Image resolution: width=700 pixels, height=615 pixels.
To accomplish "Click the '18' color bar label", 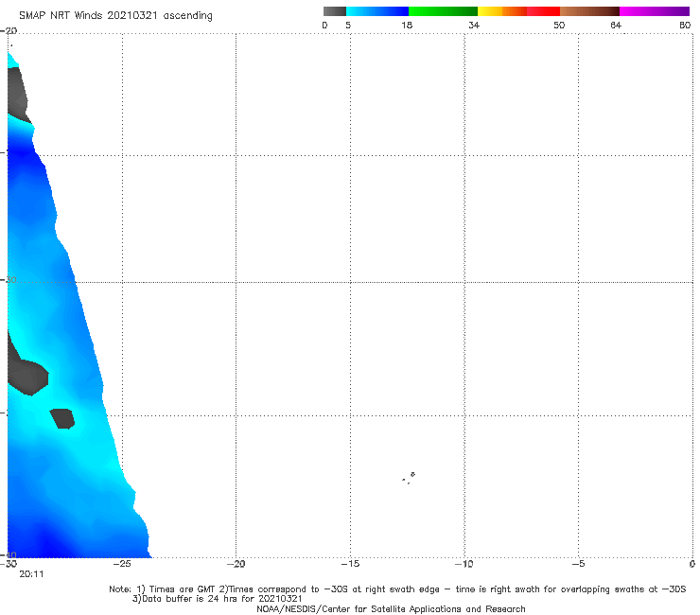I will pyautogui.click(x=407, y=25).
